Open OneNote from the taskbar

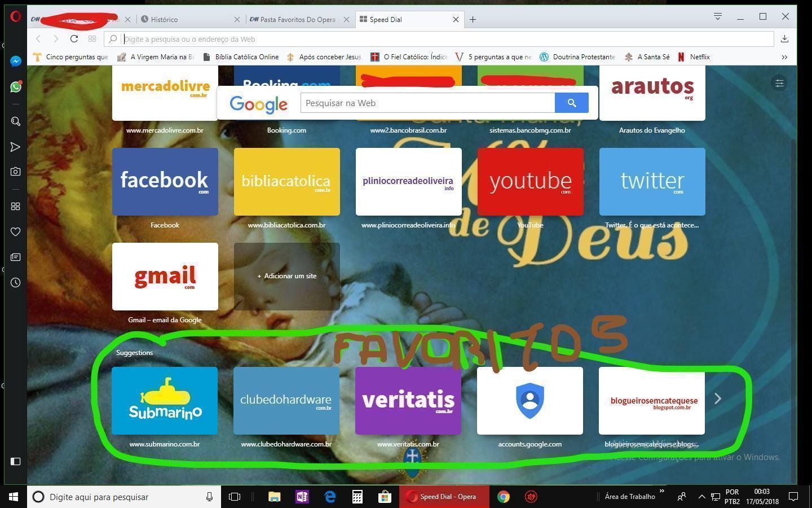[x=302, y=497]
